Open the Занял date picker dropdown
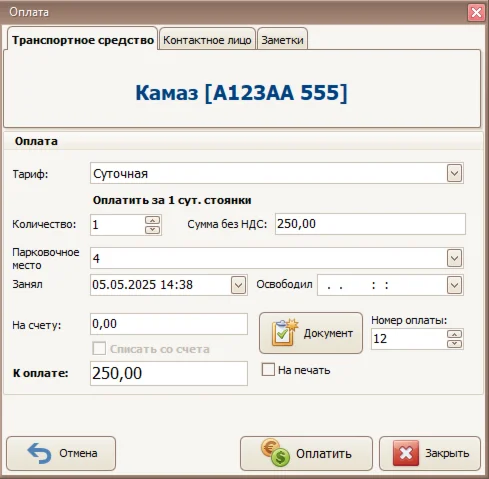Image resolution: width=489 pixels, height=479 pixels. 238,285
